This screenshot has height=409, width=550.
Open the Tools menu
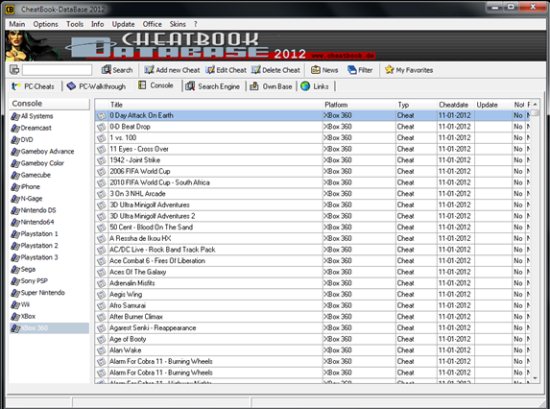coord(75,24)
